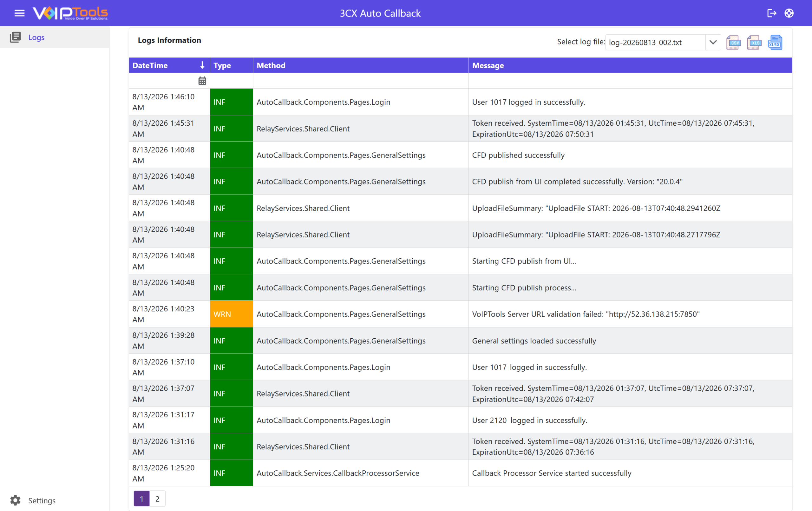Click the 8/13/2026 1:31:17 AM timestamp

click(x=164, y=420)
